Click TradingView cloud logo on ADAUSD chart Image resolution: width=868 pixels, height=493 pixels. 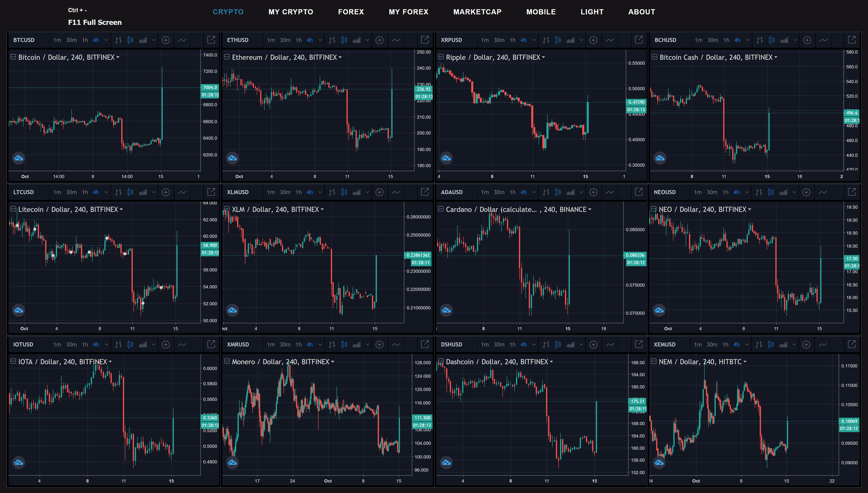click(x=446, y=310)
